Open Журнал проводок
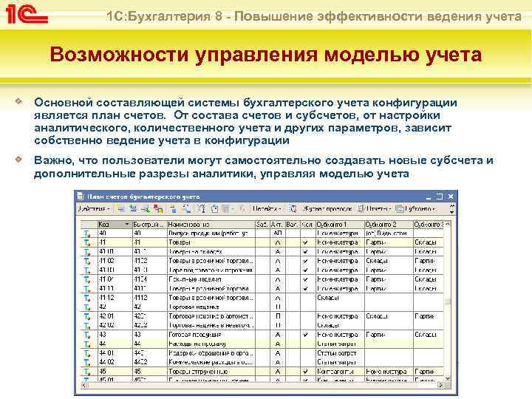This screenshot has width=532, height=399. (327, 208)
